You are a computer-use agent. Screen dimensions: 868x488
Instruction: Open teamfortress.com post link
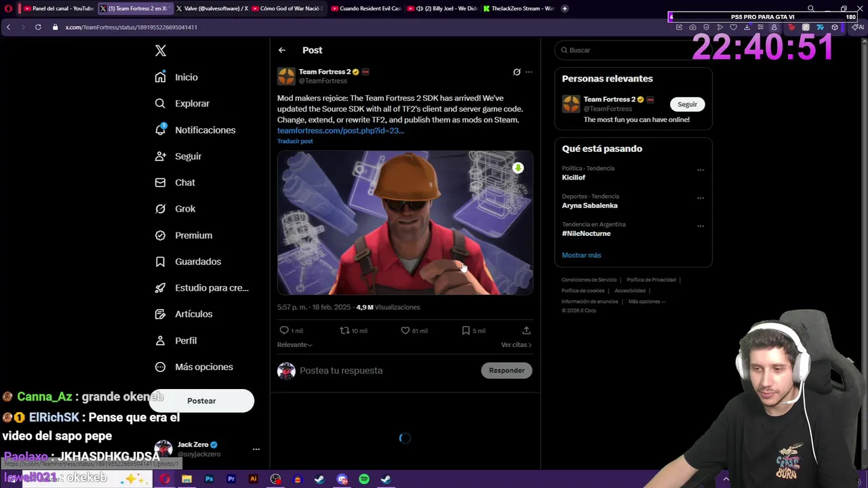tap(340, 131)
